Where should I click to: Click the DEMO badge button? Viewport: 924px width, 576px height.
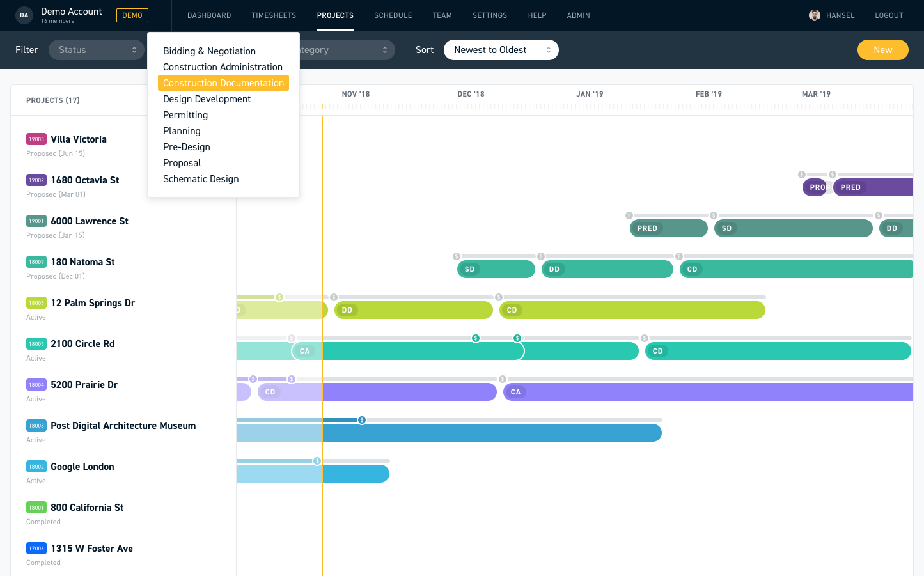click(132, 15)
